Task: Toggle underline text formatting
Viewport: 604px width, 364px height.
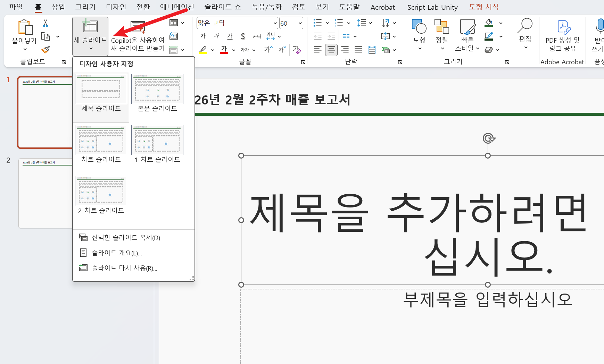Action: (x=230, y=36)
